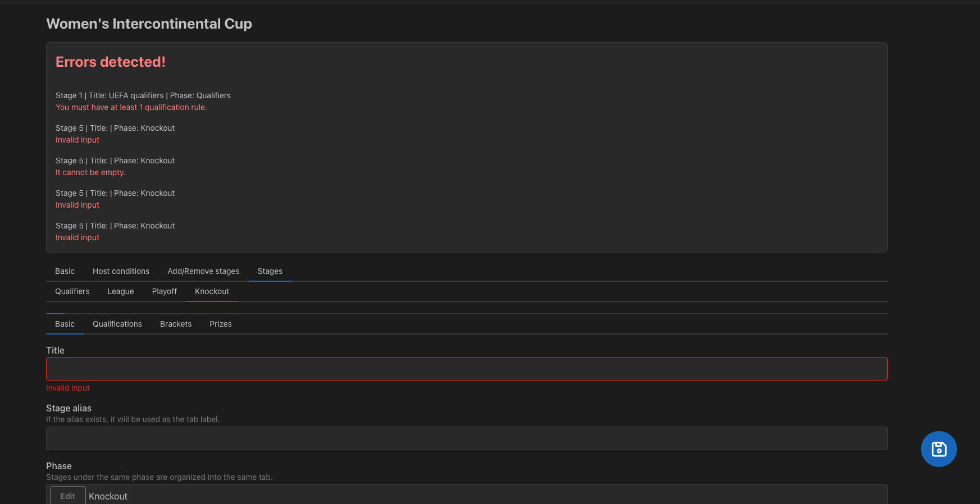Screen dimensions: 980x504
Task: Click the 'Stage alias' label
Action: click(69, 408)
